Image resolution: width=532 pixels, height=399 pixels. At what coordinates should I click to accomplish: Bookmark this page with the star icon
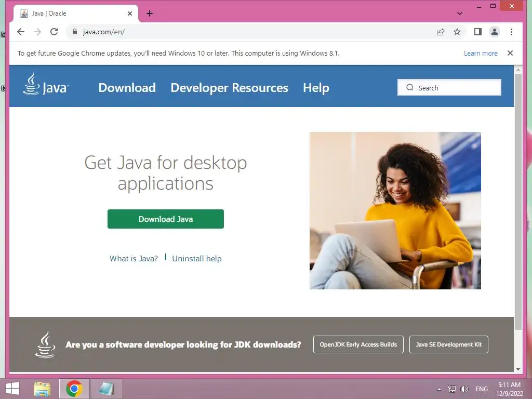pyautogui.click(x=457, y=32)
